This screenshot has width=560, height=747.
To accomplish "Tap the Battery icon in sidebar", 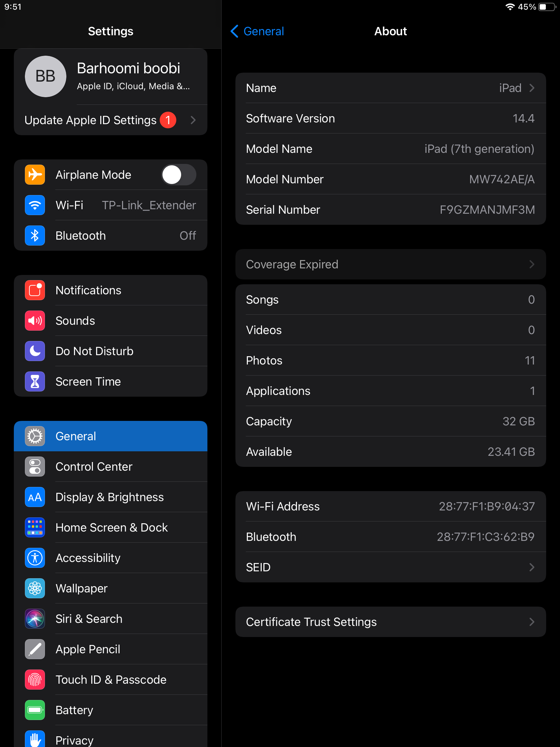I will [35, 710].
